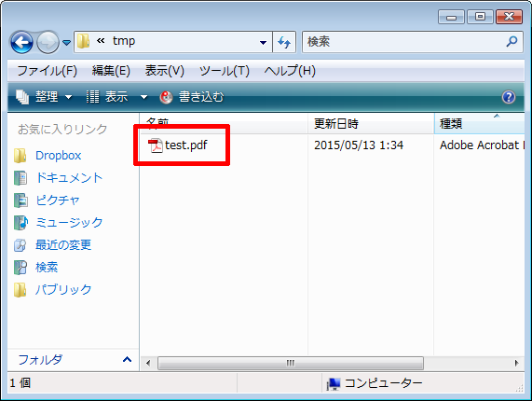Image resolution: width=532 pixels, height=401 pixels.
Task: Open the 表示 views dropdown arrow
Action: click(143, 97)
